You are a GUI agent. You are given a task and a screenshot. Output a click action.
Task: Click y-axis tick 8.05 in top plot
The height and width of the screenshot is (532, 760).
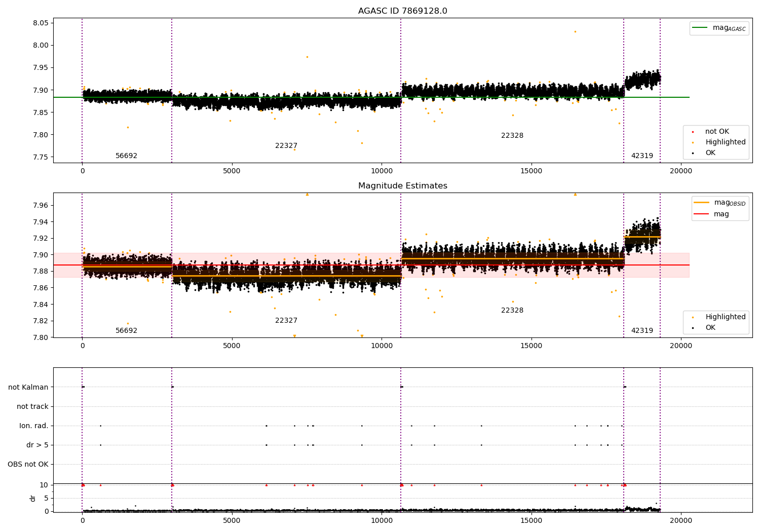pos(41,23)
